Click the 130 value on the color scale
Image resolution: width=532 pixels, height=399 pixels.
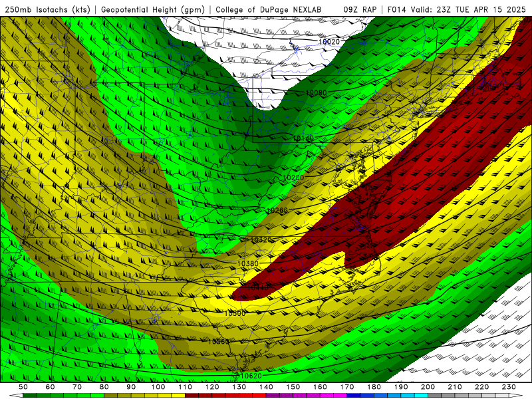tap(239, 387)
